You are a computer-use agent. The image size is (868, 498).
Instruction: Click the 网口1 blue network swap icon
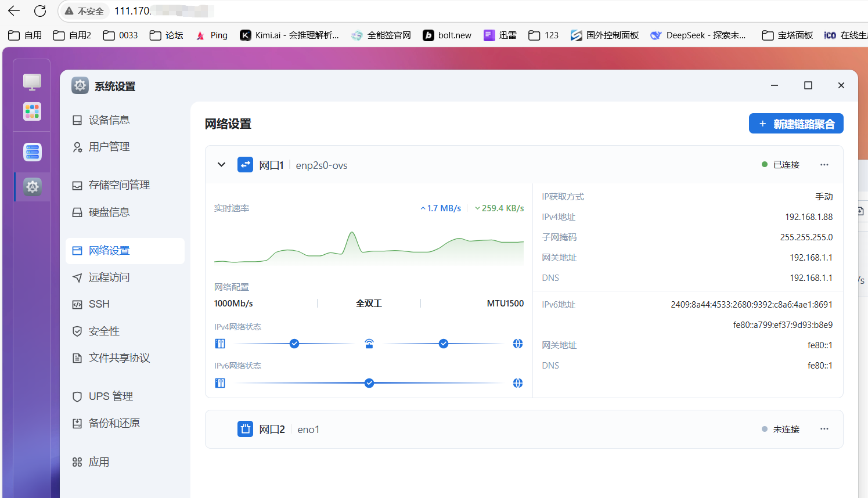click(x=245, y=165)
